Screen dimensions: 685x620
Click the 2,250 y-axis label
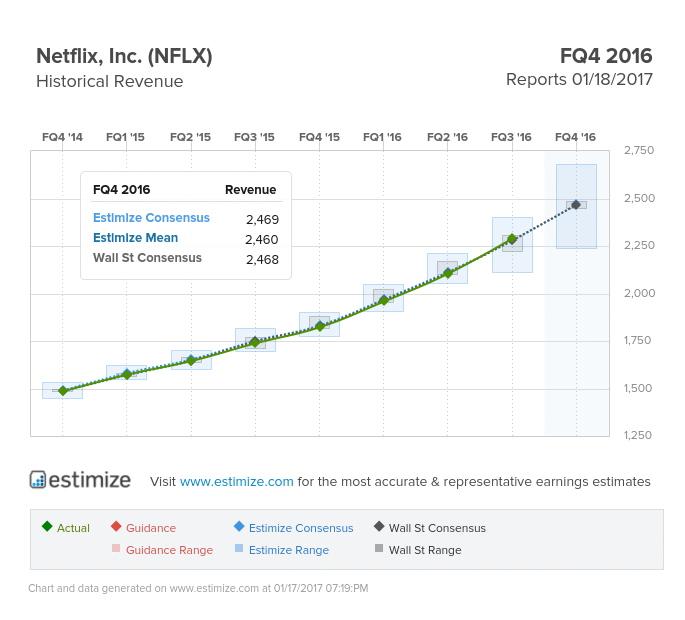640,245
